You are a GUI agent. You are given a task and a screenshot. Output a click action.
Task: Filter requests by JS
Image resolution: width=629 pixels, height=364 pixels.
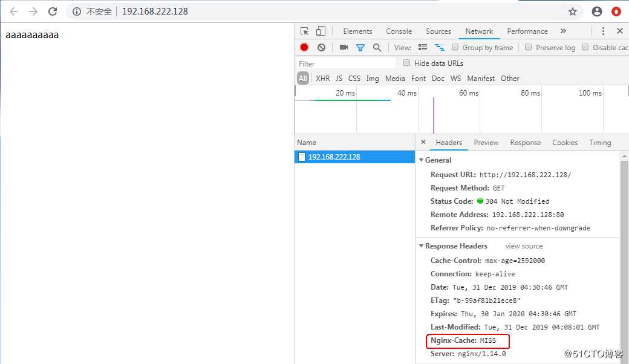(x=339, y=78)
